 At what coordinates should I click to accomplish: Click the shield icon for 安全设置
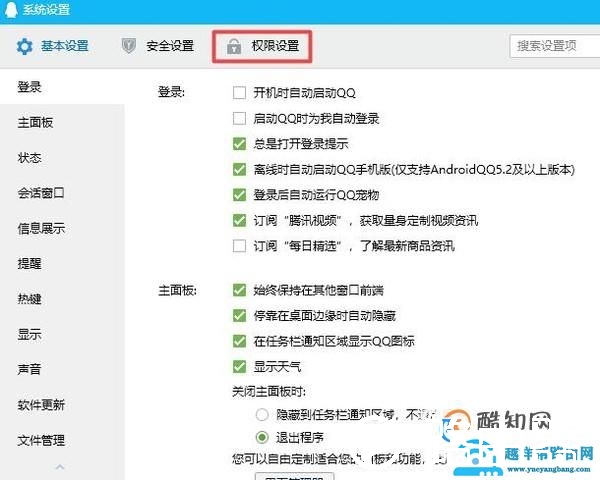pyautogui.click(x=129, y=46)
